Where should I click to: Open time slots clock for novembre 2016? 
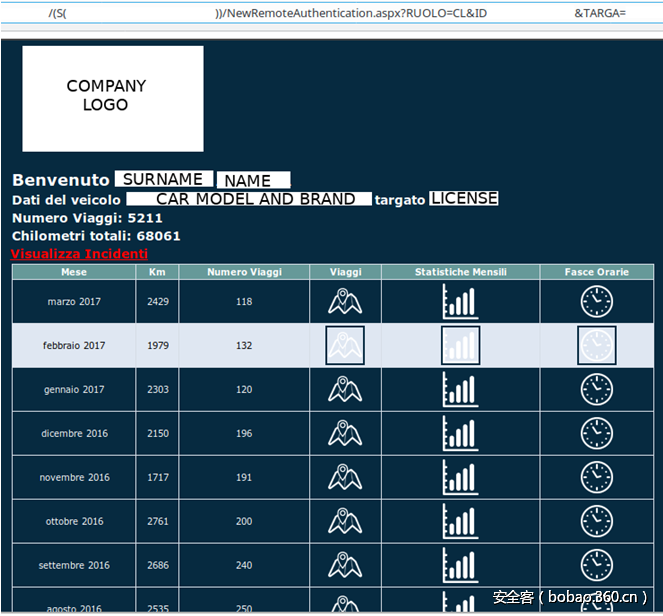point(597,477)
